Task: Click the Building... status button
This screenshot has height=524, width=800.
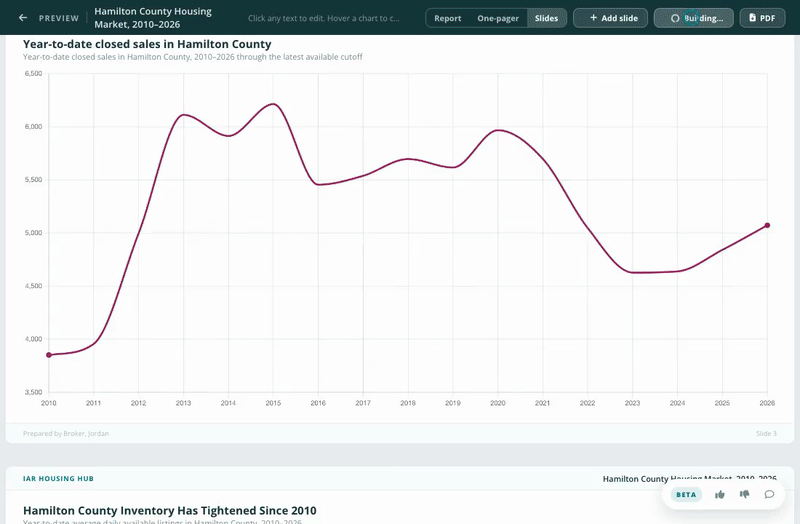Action: pos(693,18)
